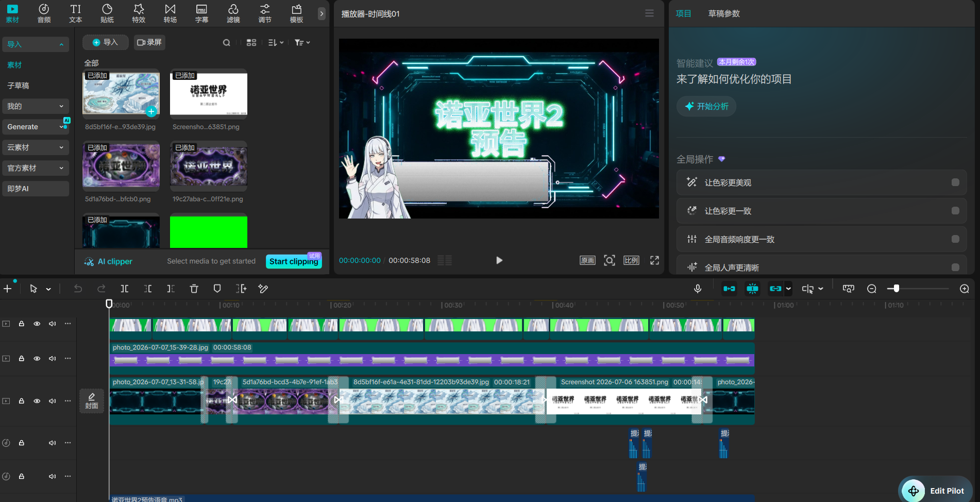This screenshot has height=502, width=980.
Task: Click the timeline zoom slider handle
Action: (896, 289)
